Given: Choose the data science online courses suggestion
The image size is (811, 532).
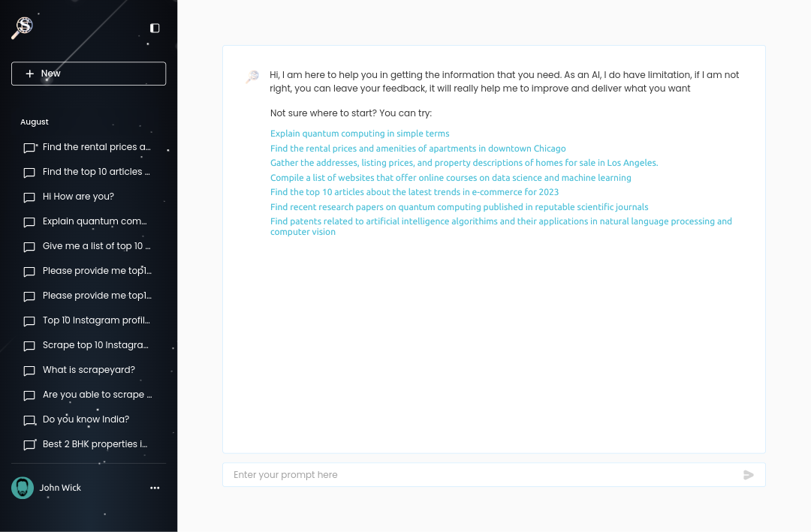Looking at the screenshot, I should [x=451, y=178].
